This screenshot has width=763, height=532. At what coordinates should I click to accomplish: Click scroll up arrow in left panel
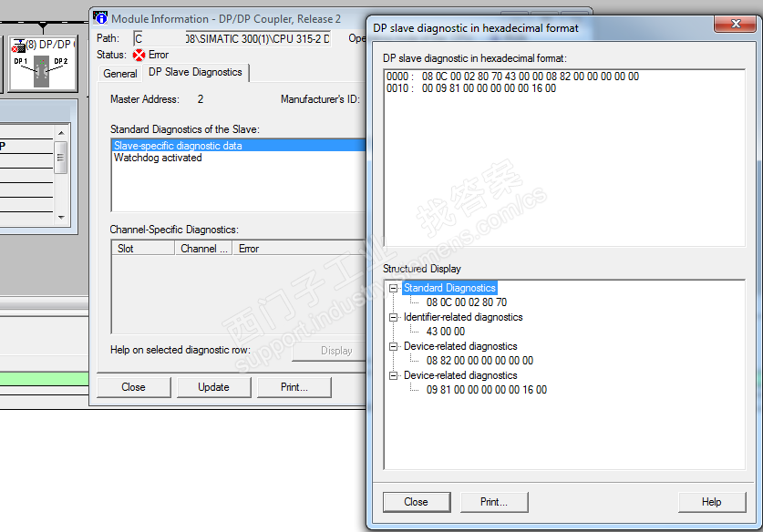coord(61,133)
